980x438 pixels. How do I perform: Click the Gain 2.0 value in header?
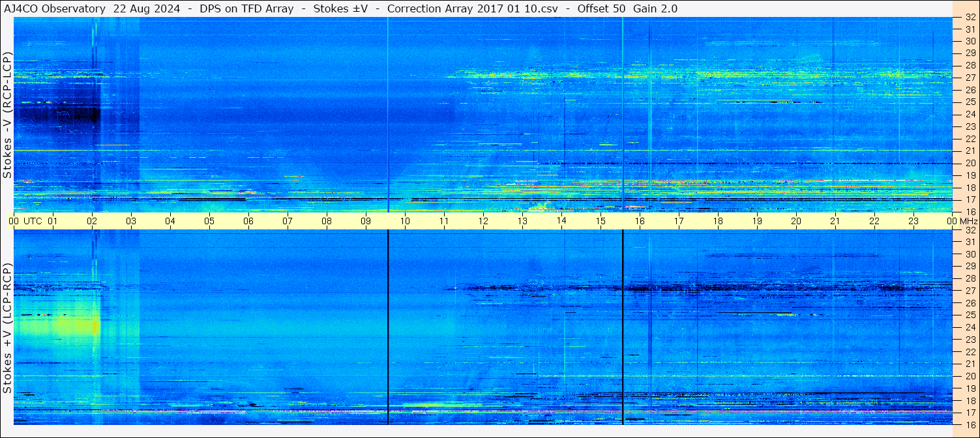click(x=655, y=8)
